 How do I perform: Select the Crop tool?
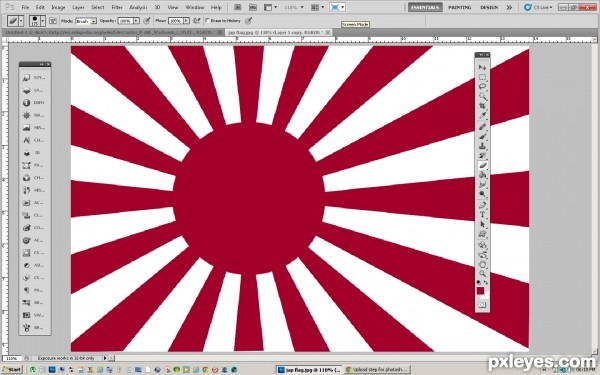pos(482,106)
